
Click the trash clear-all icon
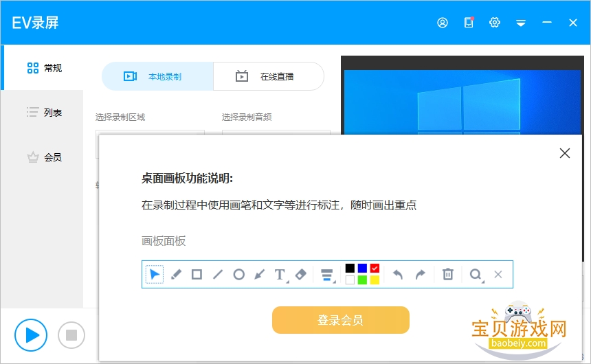(448, 274)
